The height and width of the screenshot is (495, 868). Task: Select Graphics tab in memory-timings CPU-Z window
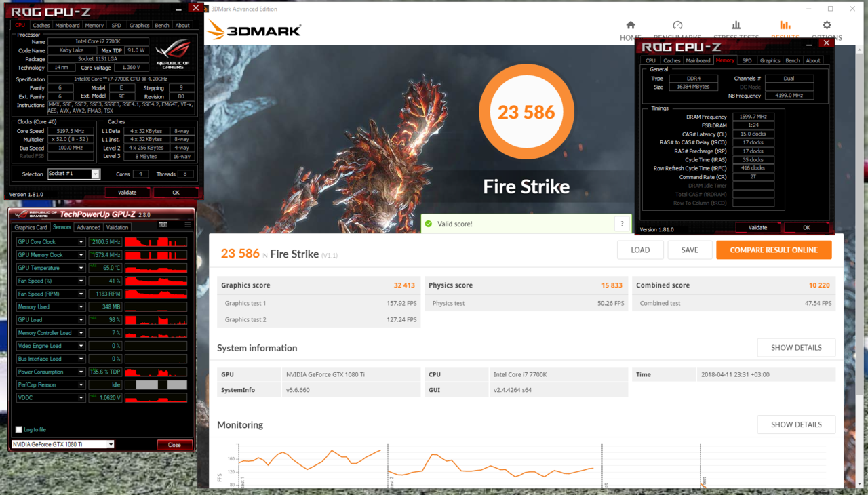(x=770, y=60)
